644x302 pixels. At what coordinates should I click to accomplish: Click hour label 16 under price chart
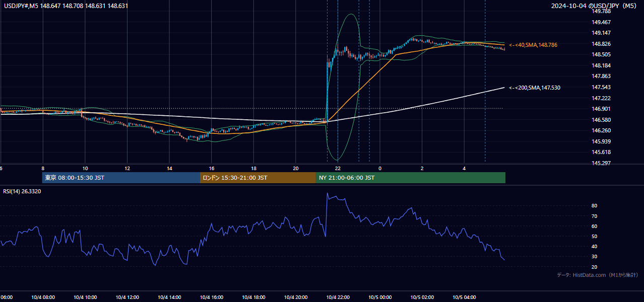212,168
